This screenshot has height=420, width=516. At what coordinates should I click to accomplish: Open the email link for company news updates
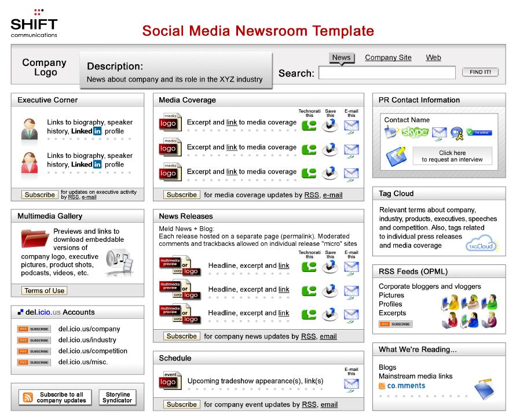pos(328,336)
